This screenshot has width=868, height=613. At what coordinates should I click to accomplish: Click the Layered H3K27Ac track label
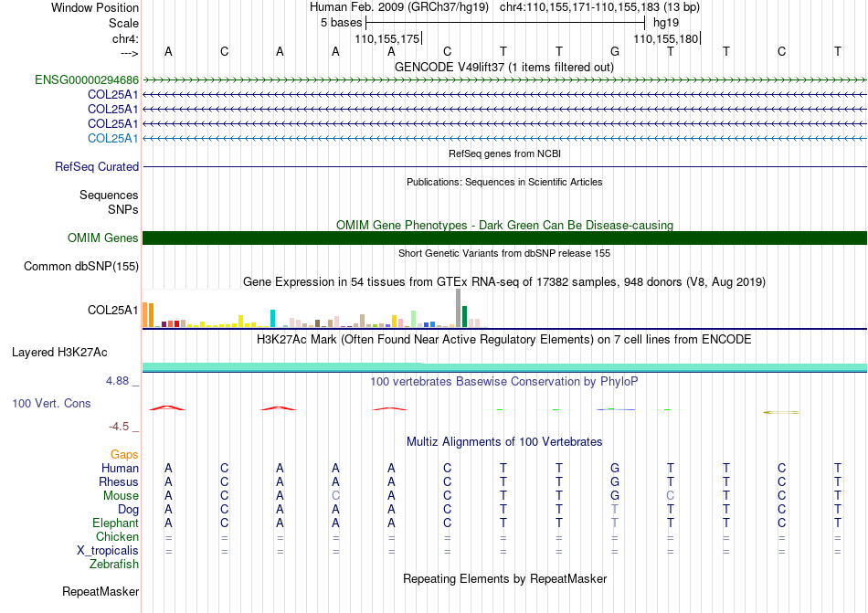pos(59,353)
